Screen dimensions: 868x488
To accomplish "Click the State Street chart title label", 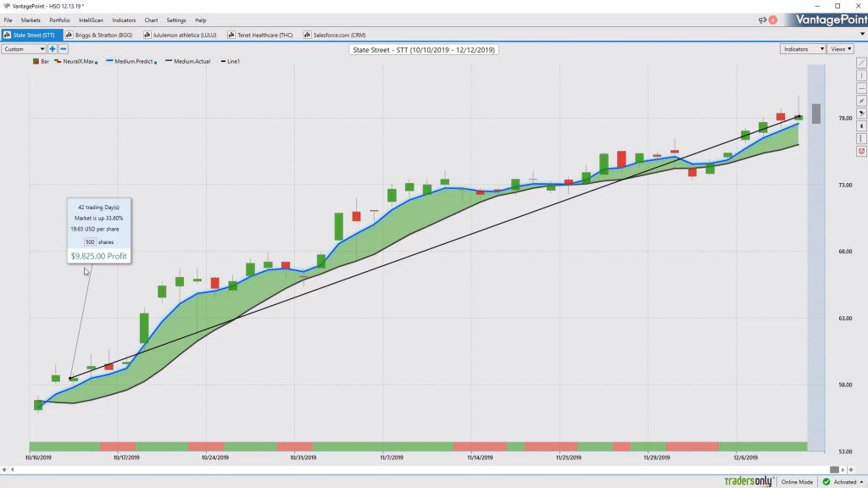I will pos(424,50).
